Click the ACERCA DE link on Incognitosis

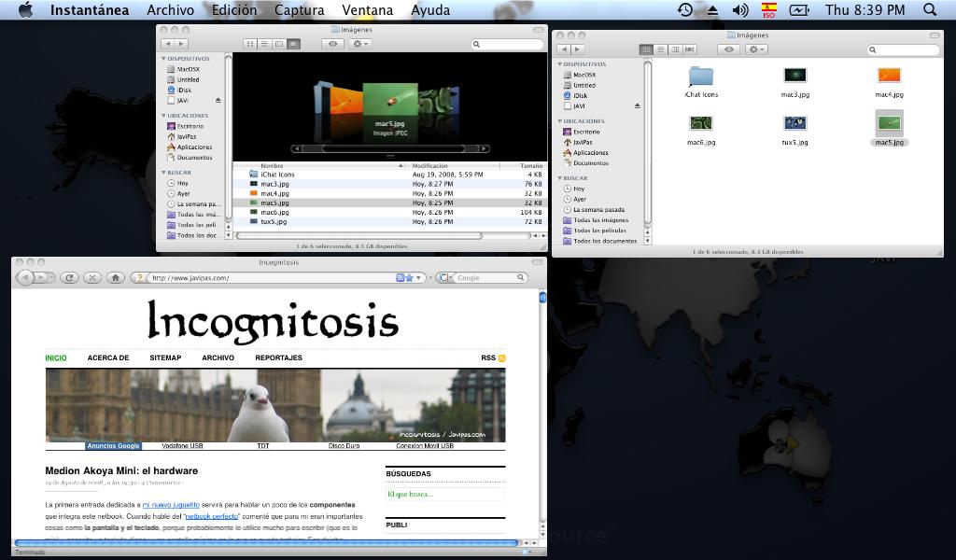pyautogui.click(x=108, y=357)
